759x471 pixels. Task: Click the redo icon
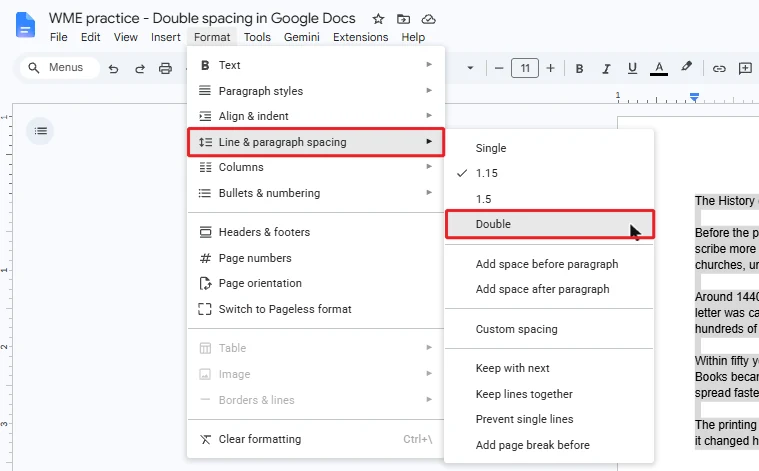(139, 69)
